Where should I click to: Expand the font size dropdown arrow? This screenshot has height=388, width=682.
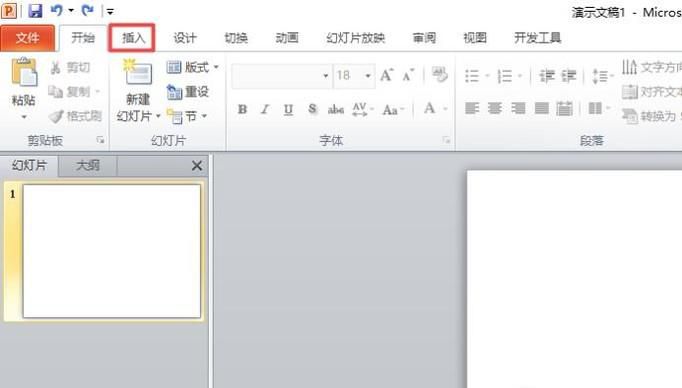(x=368, y=76)
